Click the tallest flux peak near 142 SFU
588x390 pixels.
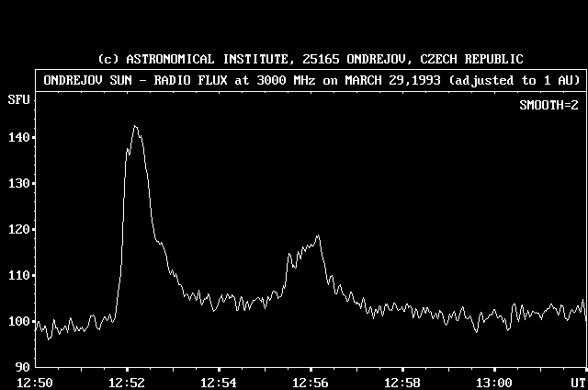point(135,127)
